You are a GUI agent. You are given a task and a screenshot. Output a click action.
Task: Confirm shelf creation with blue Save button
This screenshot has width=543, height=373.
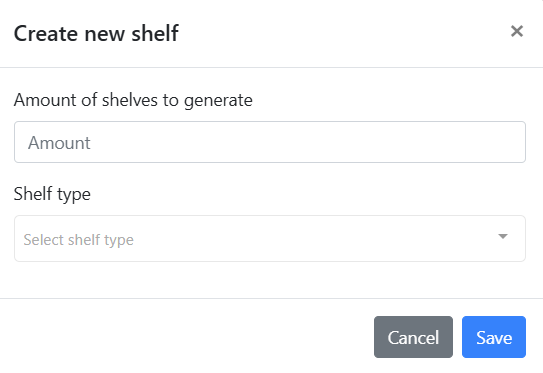pos(494,337)
